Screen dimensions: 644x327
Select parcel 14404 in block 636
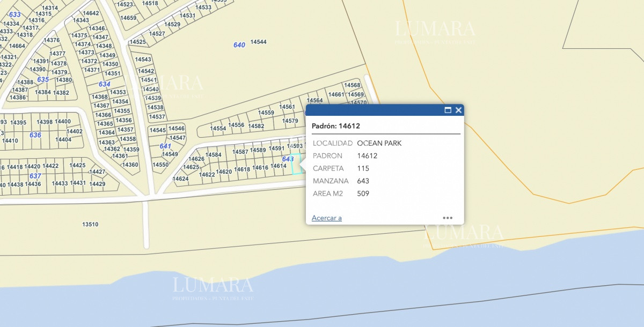(x=63, y=139)
